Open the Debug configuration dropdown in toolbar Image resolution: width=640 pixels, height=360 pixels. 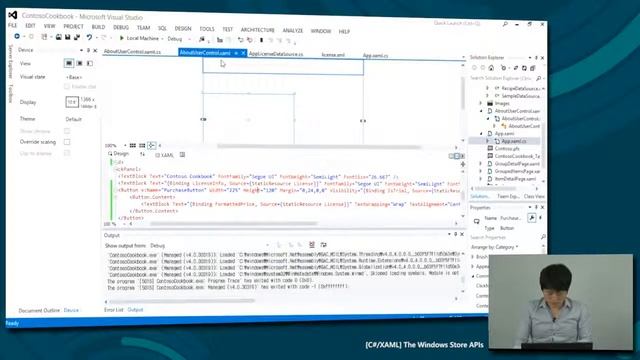pos(179,39)
